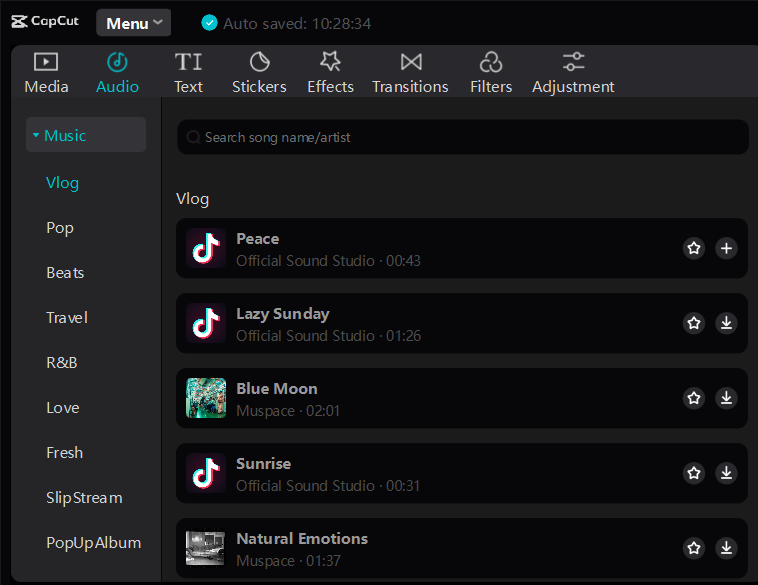Star the Natural Emotions track
This screenshot has height=585, width=758.
(x=694, y=548)
